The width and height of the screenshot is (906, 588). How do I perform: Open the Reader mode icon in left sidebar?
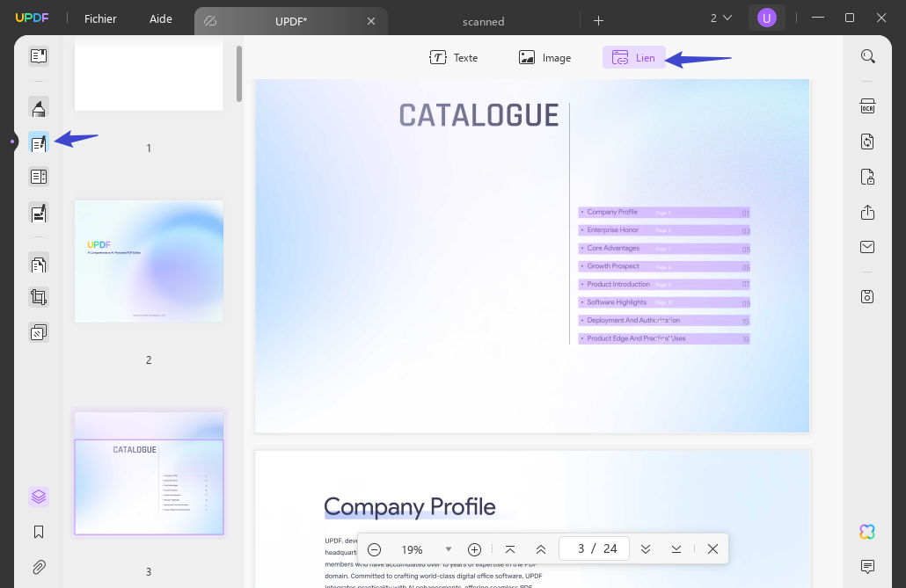39,56
